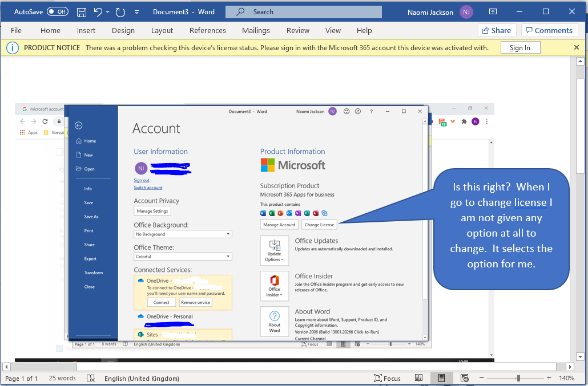Select the blue speech callout shape
Viewport: 588px width, 386px height.
pos(501,229)
